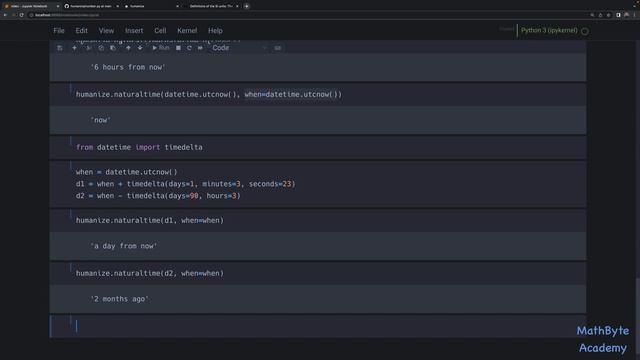Screen dimensions: 640x360
Task: Restart kernel and run all cells icon
Action: coord(200,48)
